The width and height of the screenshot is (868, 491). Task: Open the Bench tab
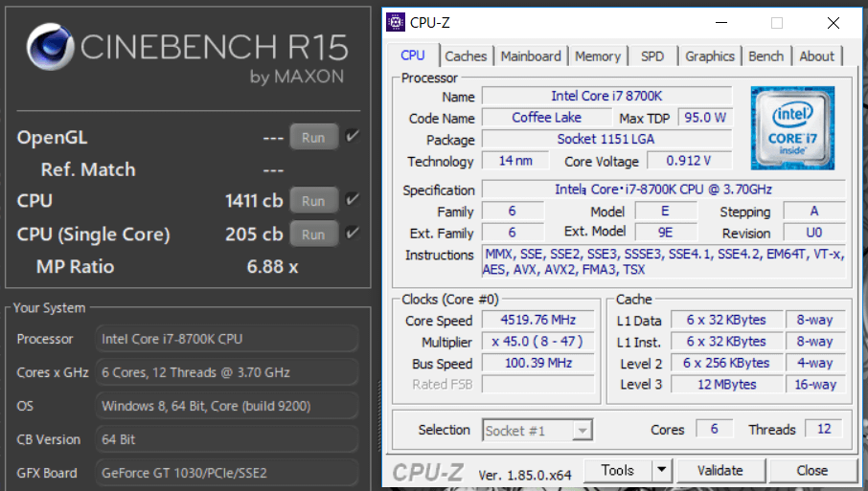point(766,56)
